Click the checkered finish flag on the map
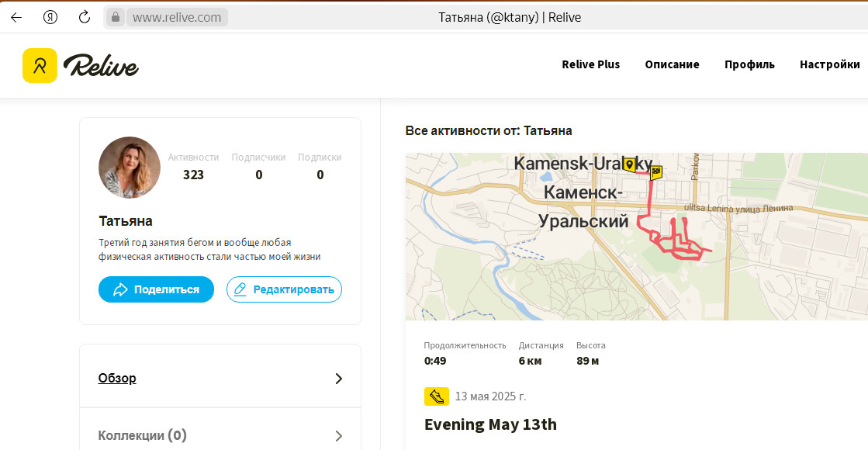The width and height of the screenshot is (868, 450). [656, 172]
